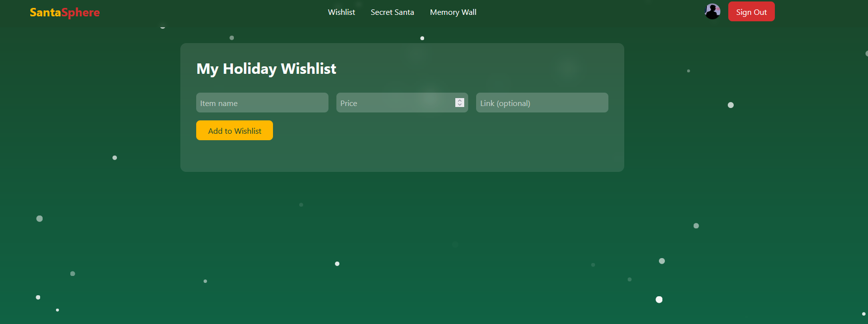Click into the Link (optional) field

coord(542,103)
